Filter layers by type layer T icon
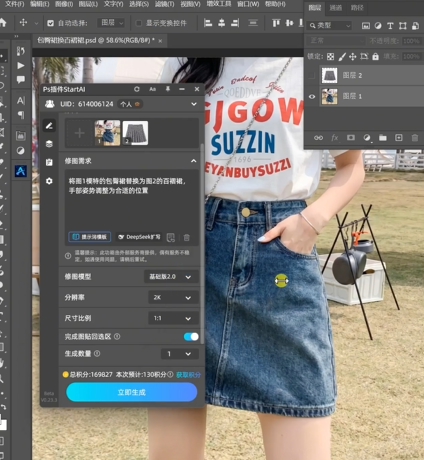Viewport: 424px width, 460px height. pos(390,26)
